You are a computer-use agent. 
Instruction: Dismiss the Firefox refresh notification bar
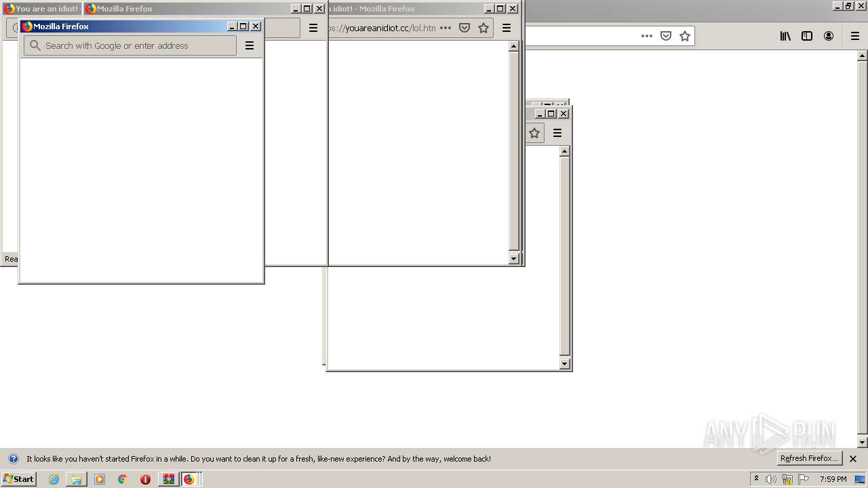[853, 459]
